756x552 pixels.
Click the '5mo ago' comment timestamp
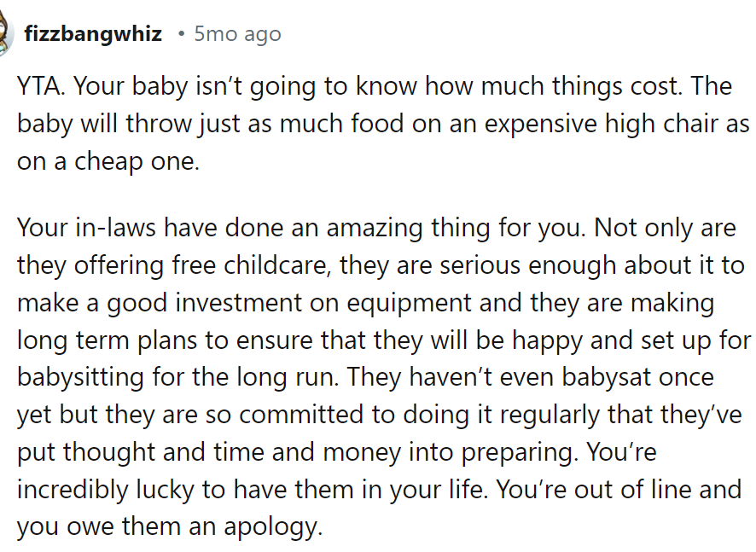[x=238, y=34]
